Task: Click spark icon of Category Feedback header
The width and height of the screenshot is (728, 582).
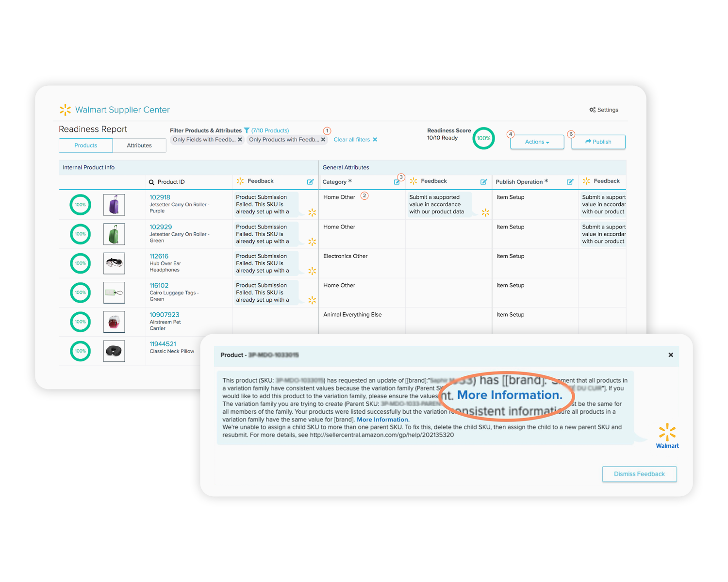Action: [x=414, y=181]
